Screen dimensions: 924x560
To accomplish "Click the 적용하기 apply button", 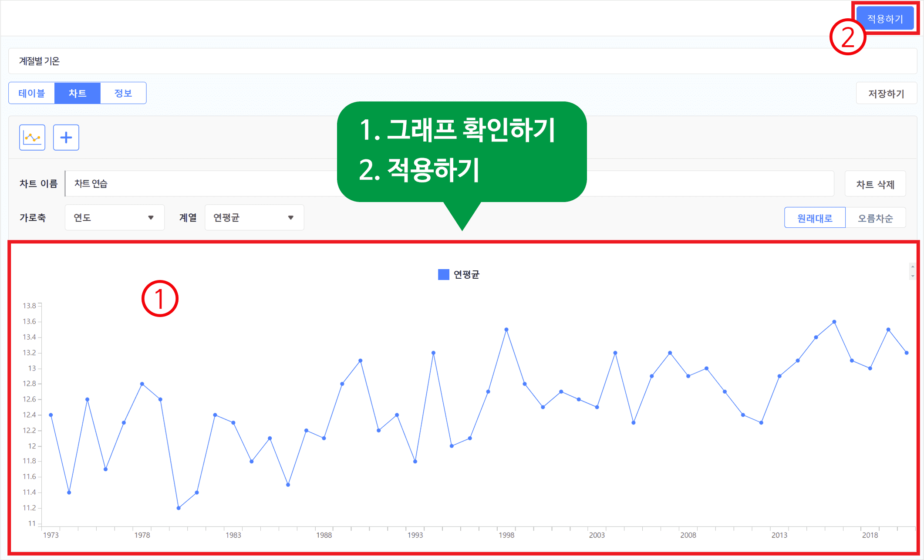I will pos(885,19).
